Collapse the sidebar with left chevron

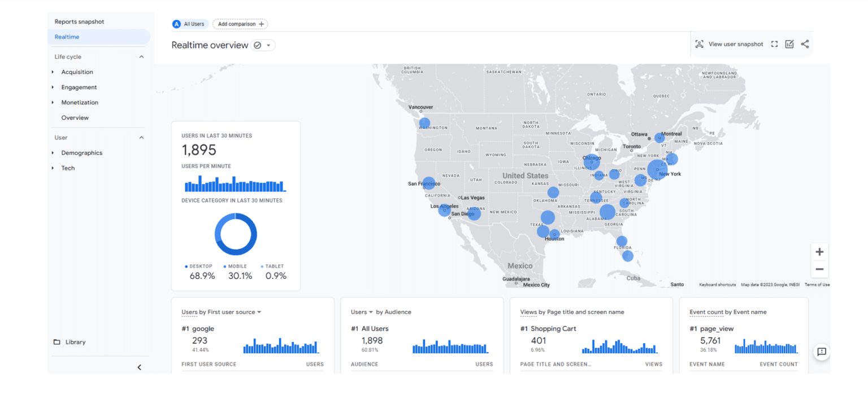[140, 367]
